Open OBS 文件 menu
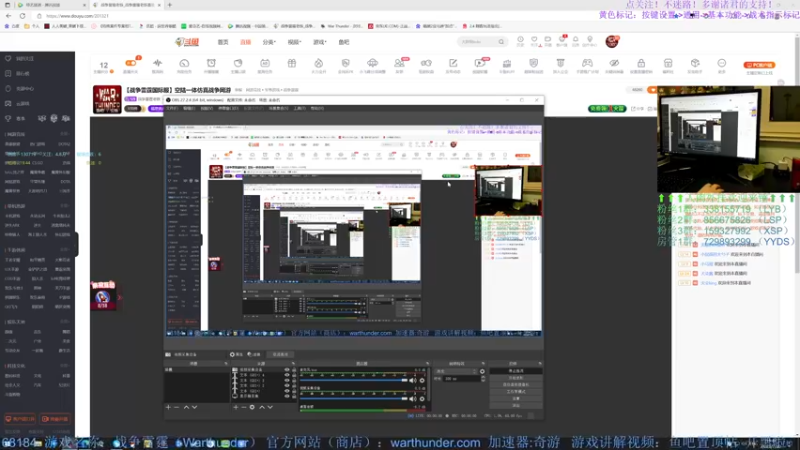The height and width of the screenshot is (450, 800). click(x=172, y=108)
